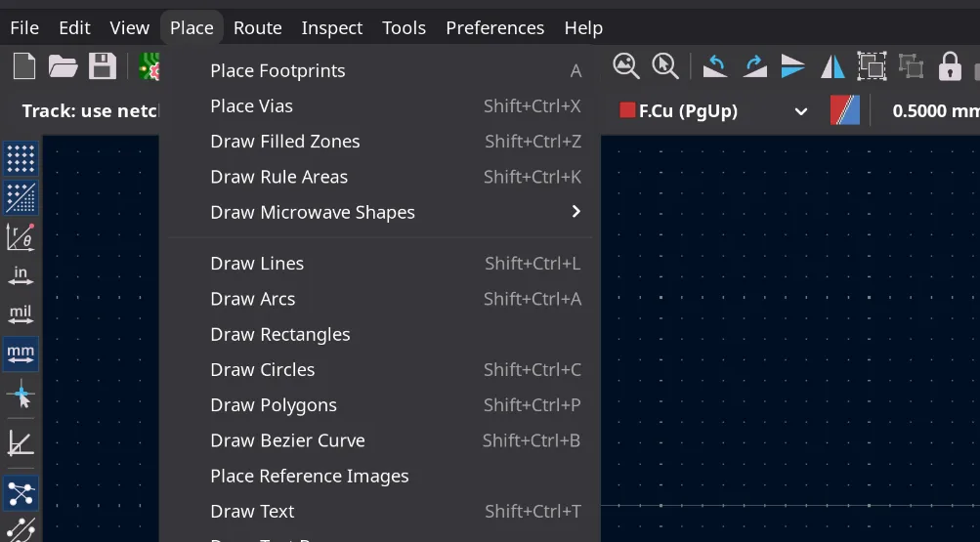This screenshot has width=980, height=542.
Task: Save the board with the floppy icon
Action: click(x=103, y=66)
